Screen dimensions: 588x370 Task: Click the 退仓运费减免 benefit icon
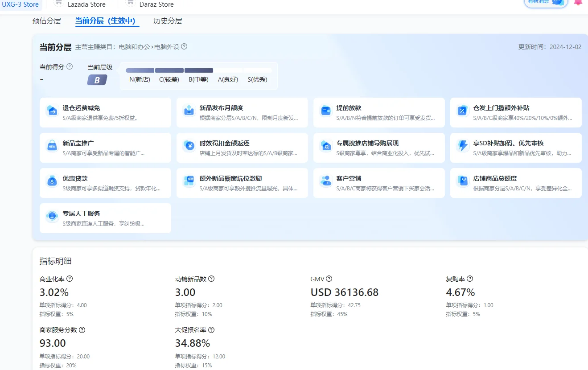(53, 111)
